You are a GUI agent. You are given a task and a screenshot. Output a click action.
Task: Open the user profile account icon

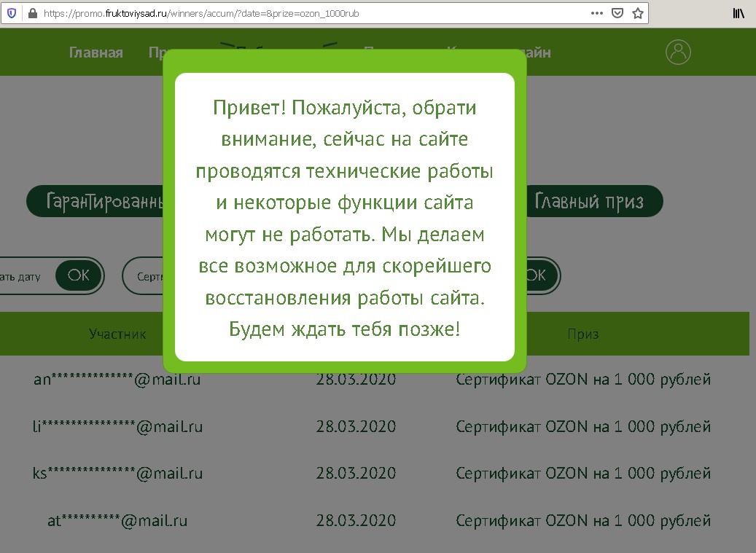[678, 52]
